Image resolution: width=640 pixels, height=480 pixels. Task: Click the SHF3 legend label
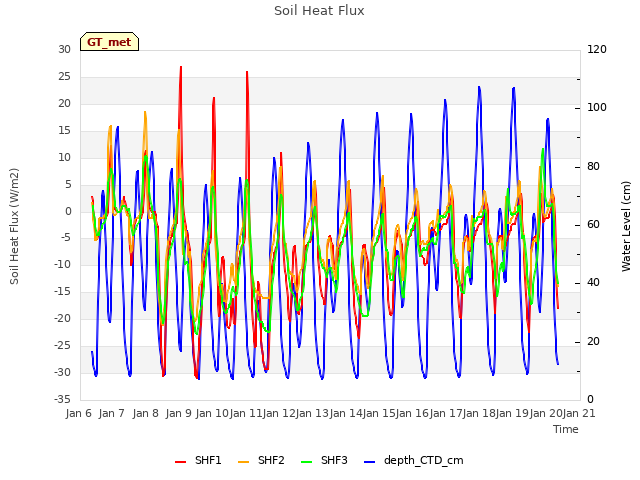334,460
